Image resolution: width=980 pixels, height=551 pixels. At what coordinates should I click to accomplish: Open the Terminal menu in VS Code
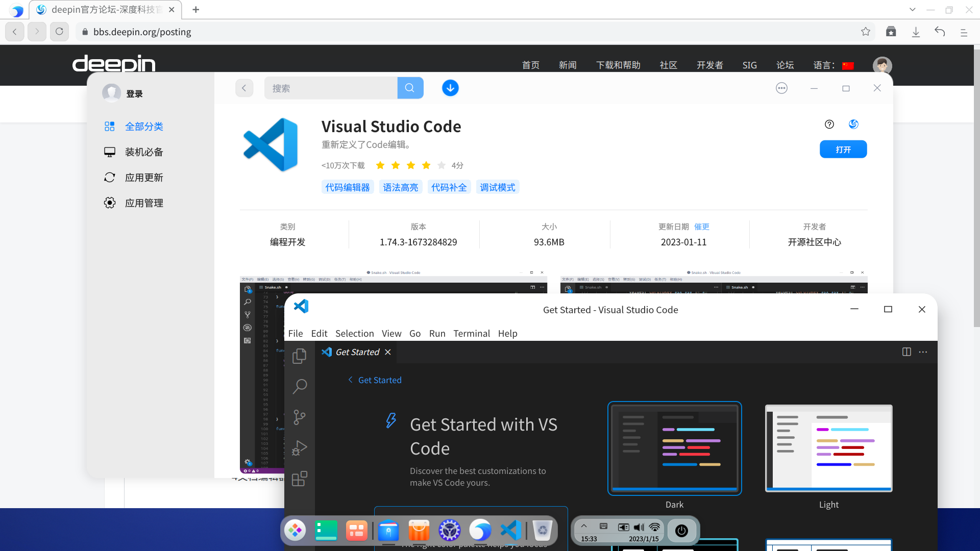tap(471, 333)
